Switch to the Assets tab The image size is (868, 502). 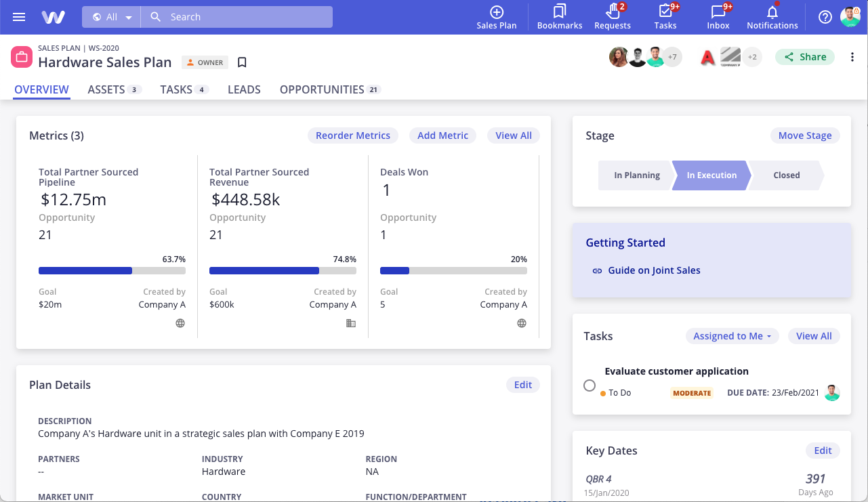(114, 89)
